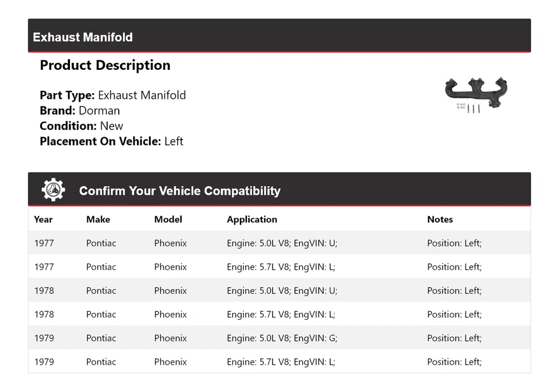Click the 1978 row's EngVIN: U application cell

coord(282,291)
